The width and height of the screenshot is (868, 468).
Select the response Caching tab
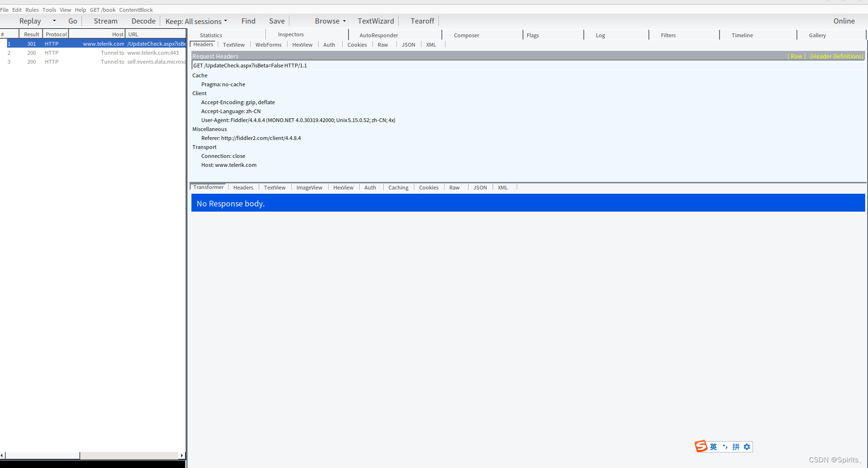click(398, 188)
